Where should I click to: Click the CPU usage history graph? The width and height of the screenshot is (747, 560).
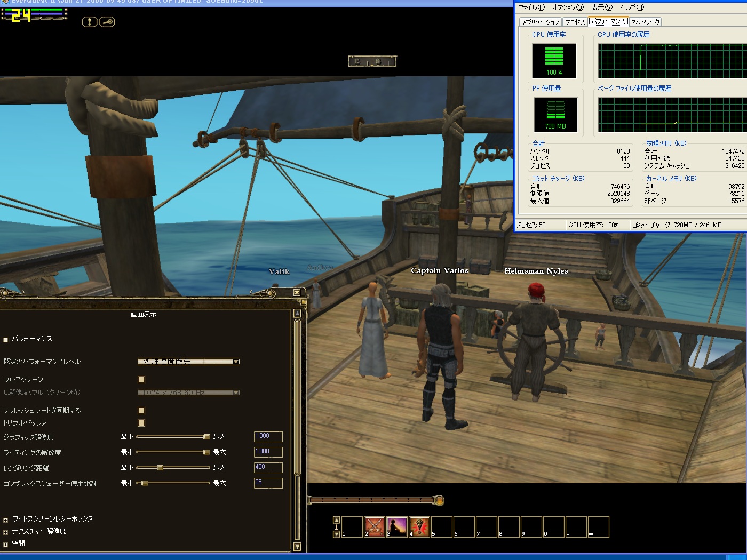(672, 61)
